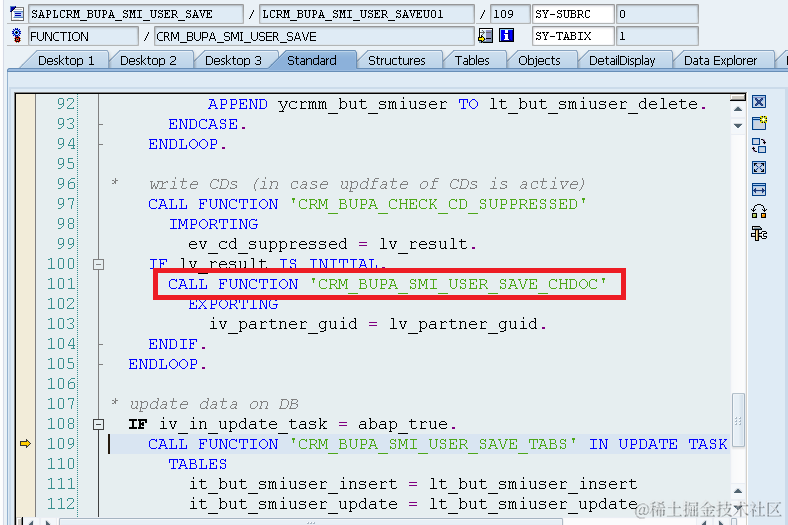Click the SAPLCRM_BUPA_SMI_USER_SAVE program field

pyautogui.click(x=136, y=14)
